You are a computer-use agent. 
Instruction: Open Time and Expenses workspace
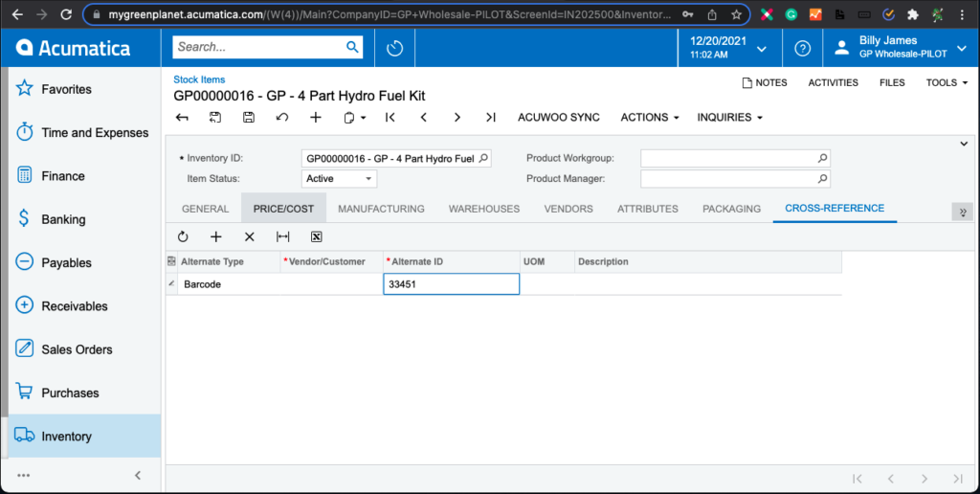[x=85, y=132]
